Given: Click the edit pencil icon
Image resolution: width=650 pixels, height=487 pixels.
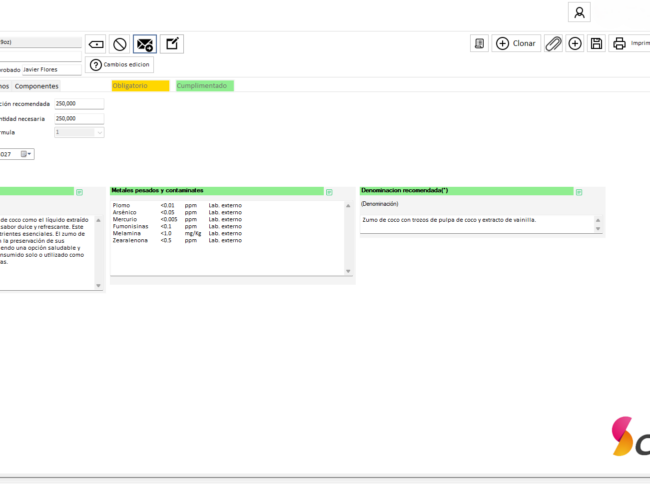Looking at the screenshot, I should (x=172, y=44).
